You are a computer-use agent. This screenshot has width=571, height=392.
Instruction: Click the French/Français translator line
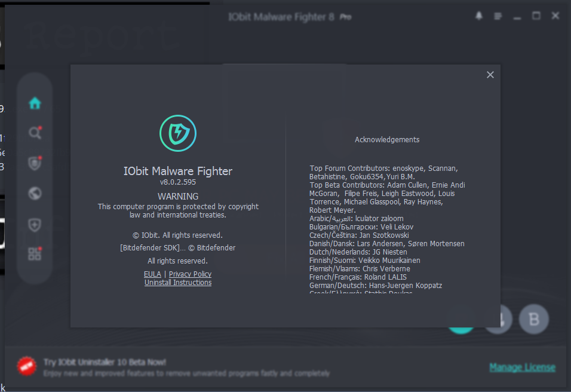358,277
